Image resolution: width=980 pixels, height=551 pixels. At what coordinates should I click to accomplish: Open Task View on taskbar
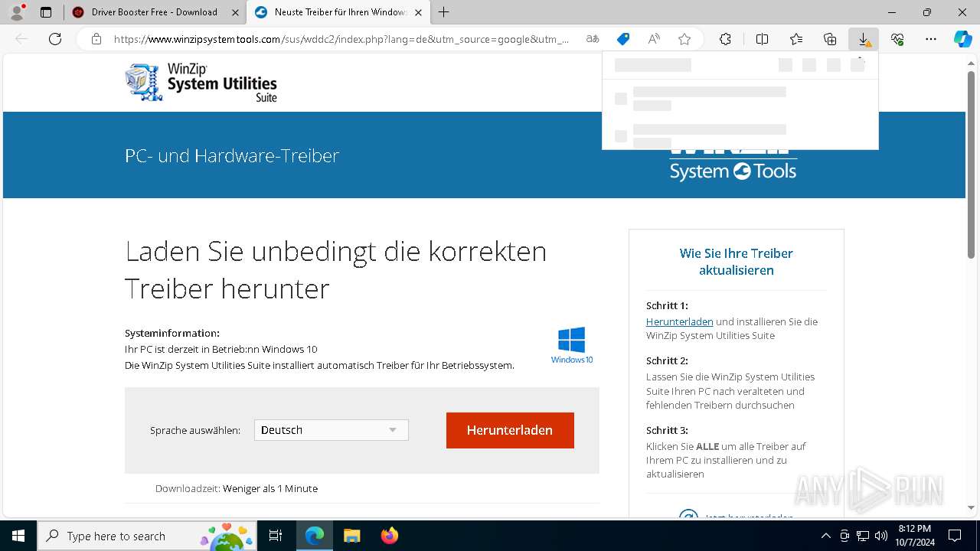[x=276, y=536]
